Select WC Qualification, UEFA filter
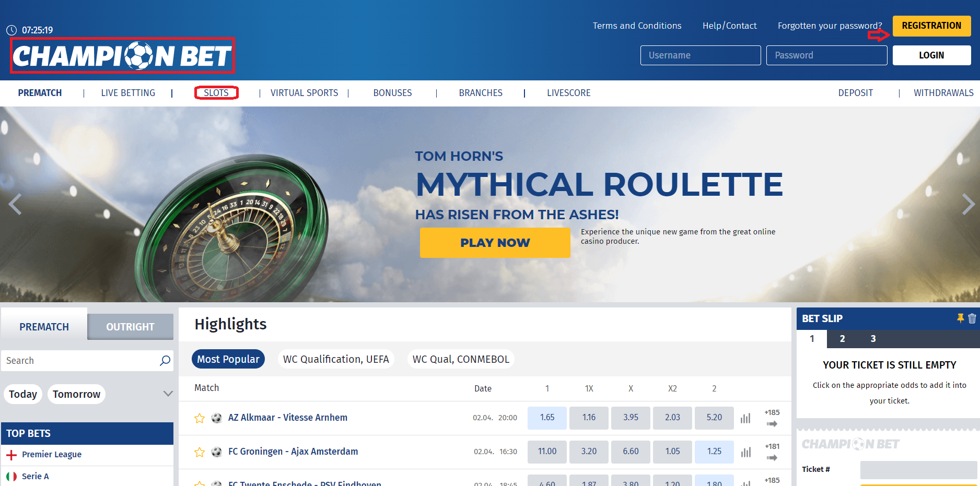This screenshot has width=980, height=486. click(336, 359)
